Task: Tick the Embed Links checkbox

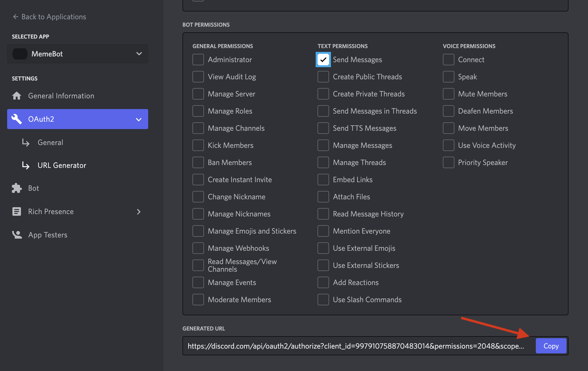Action: (323, 180)
